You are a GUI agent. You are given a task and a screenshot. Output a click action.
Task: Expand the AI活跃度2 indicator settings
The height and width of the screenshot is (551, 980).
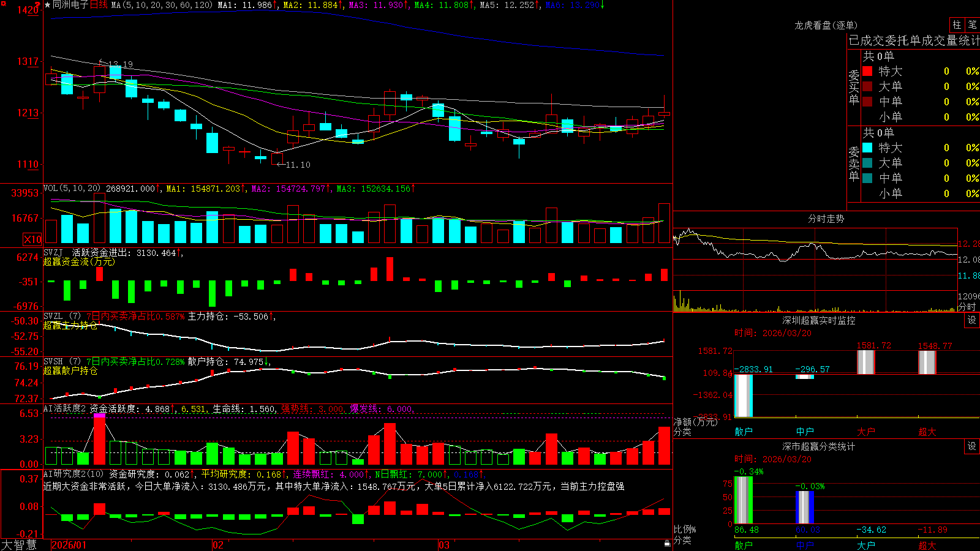[x=65, y=408]
